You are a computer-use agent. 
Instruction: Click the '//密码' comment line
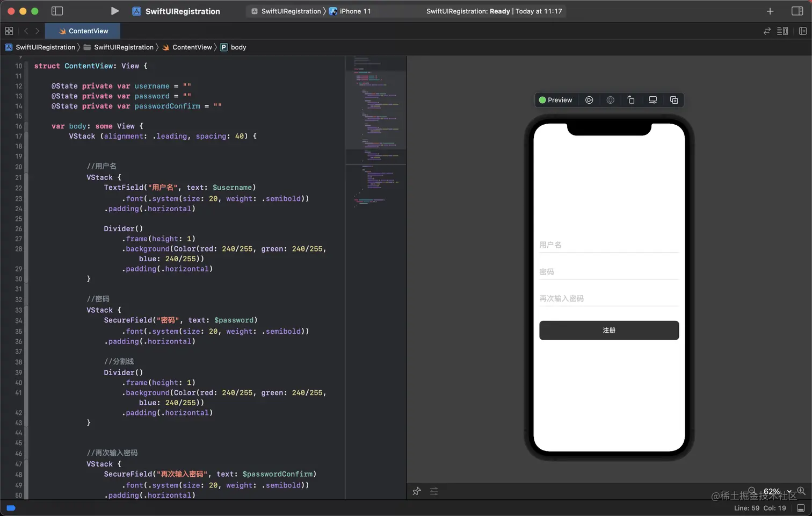click(x=98, y=299)
